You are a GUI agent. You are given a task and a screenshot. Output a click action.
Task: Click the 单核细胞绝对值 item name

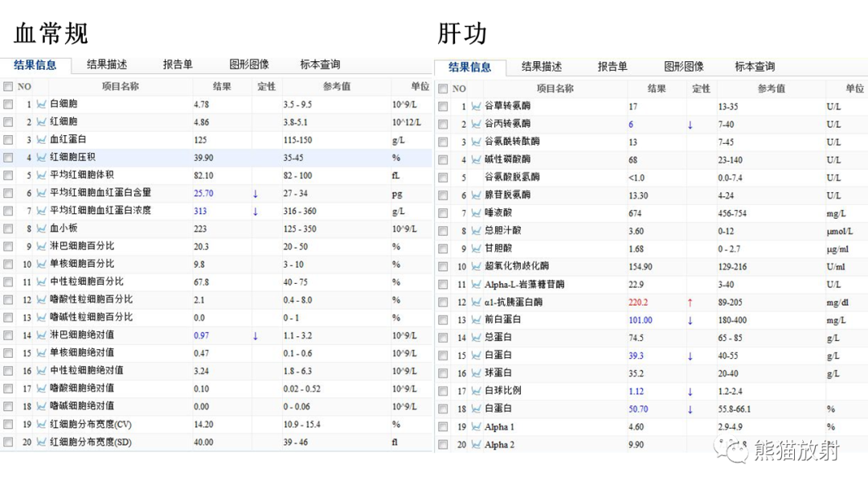(x=82, y=353)
